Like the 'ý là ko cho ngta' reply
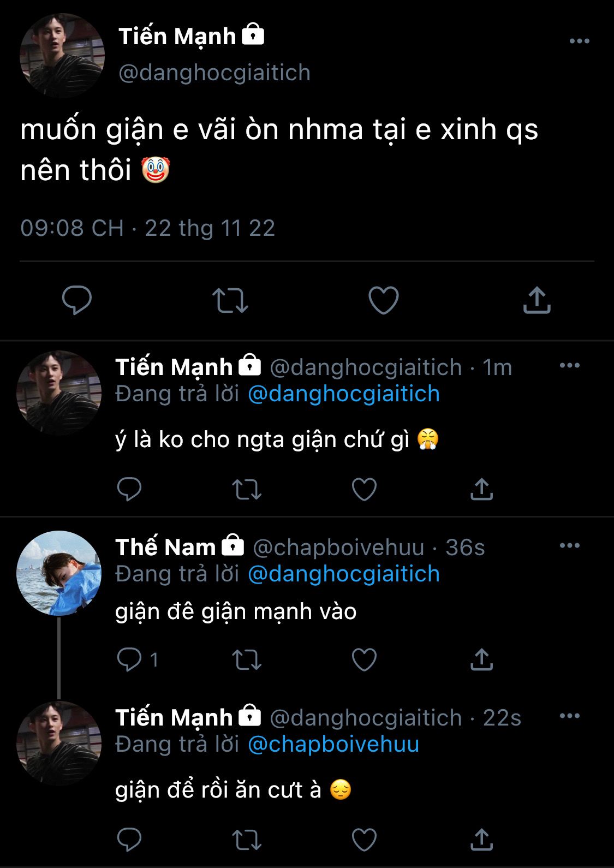The width and height of the screenshot is (614, 868). click(364, 489)
